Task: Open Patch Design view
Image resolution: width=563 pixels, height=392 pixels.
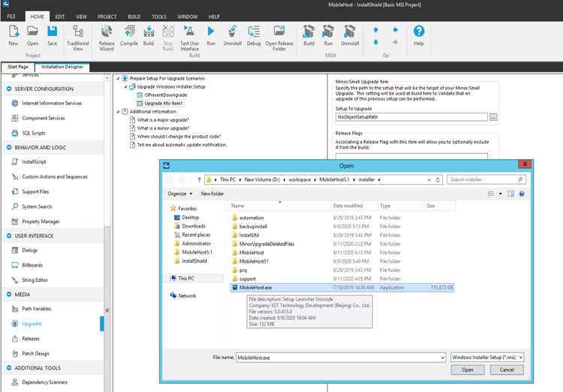Action: [x=35, y=354]
